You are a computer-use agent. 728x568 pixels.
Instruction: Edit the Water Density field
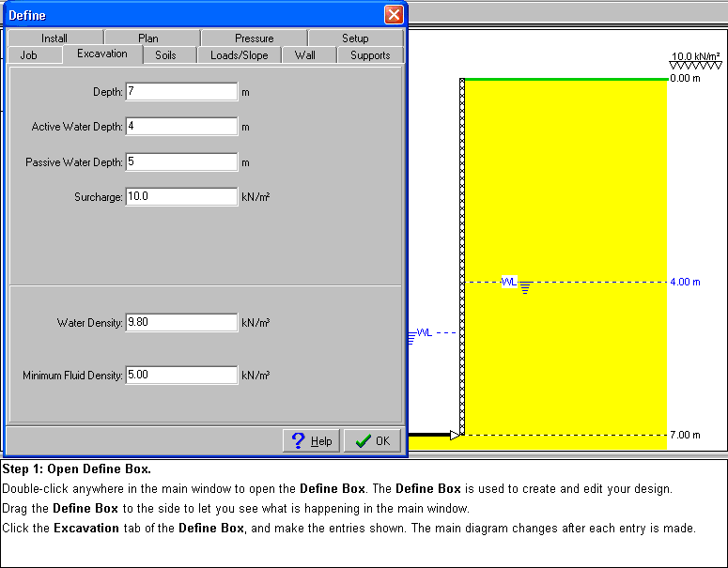tap(181, 323)
